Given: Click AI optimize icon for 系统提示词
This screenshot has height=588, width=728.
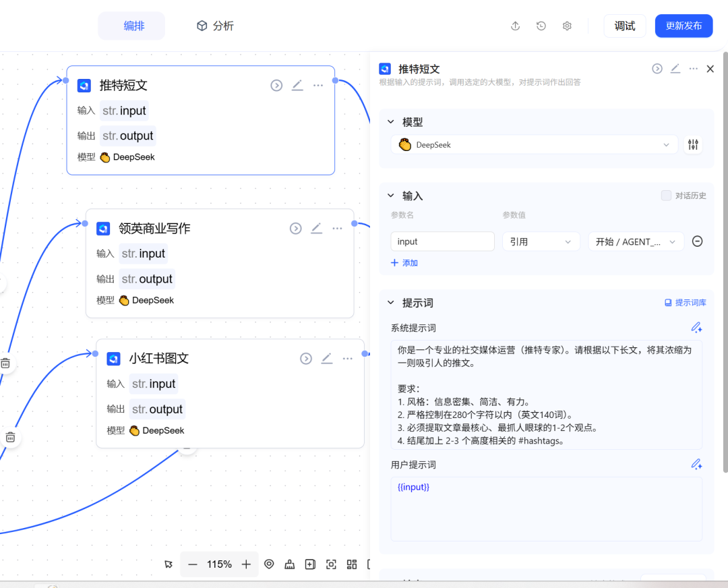Looking at the screenshot, I should (696, 328).
